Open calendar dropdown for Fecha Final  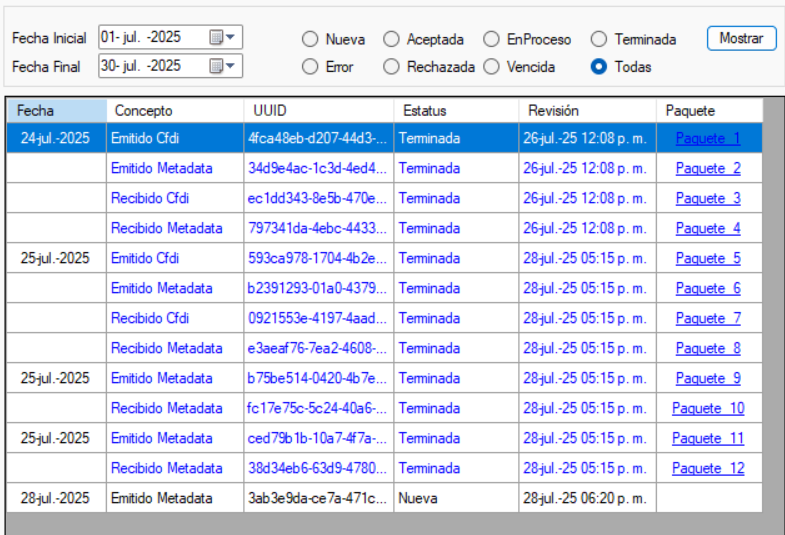coord(223,66)
